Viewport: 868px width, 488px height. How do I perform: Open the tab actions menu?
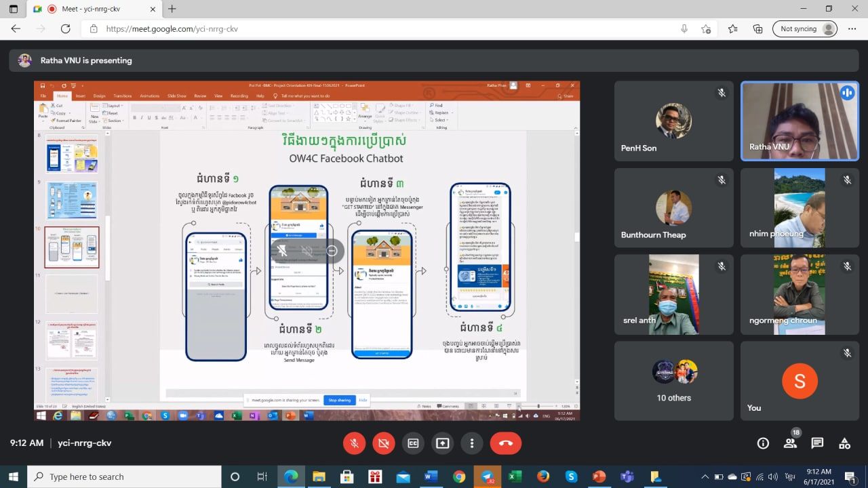[x=14, y=9]
